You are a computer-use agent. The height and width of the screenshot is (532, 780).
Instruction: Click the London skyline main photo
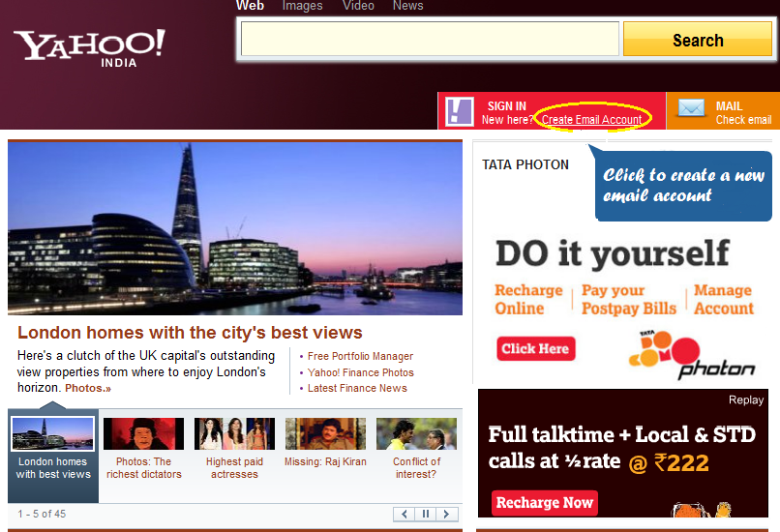point(235,228)
